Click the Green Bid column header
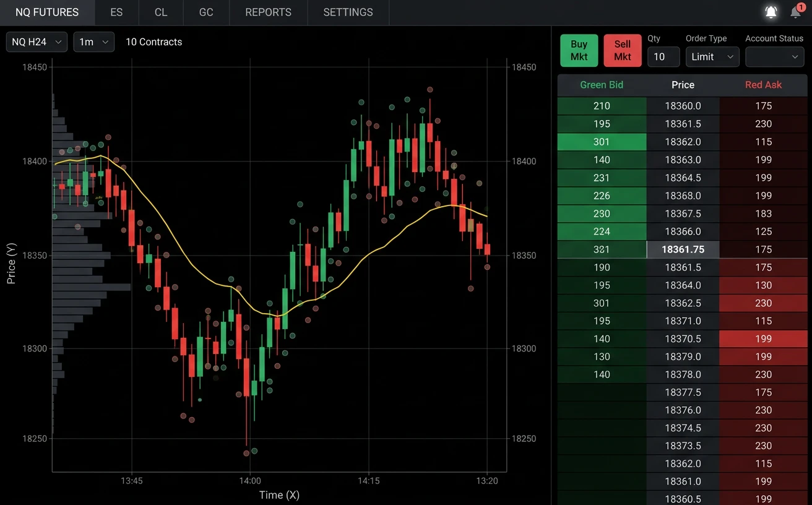This screenshot has width=812, height=505. click(x=602, y=85)
